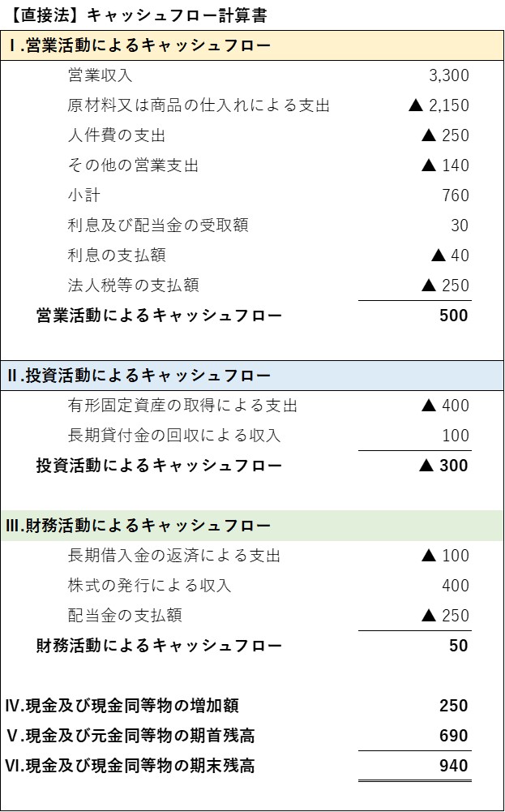Click the investing total ▲ 300
This screenshot has height=812, width=505.
click(443, 466)
